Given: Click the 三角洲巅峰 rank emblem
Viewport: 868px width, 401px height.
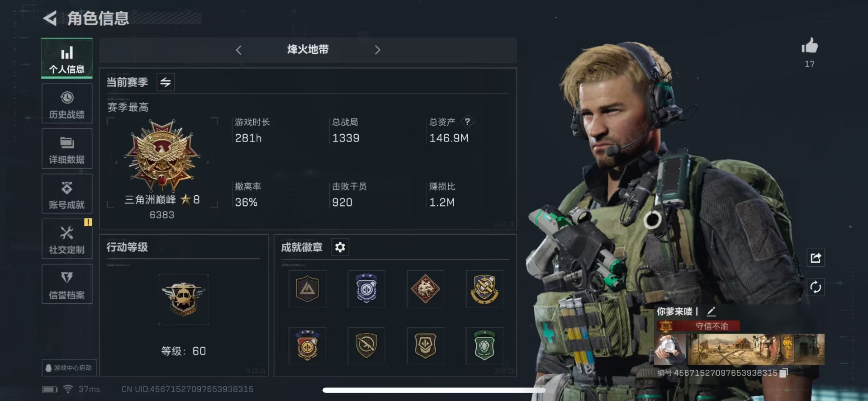Looking at the screenshot, I should (x=162, y=156).
